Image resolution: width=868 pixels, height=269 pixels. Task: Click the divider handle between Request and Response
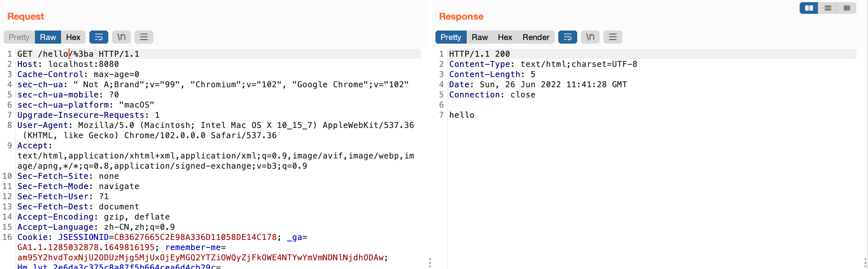pyautogui.click(x=430, y=262)
